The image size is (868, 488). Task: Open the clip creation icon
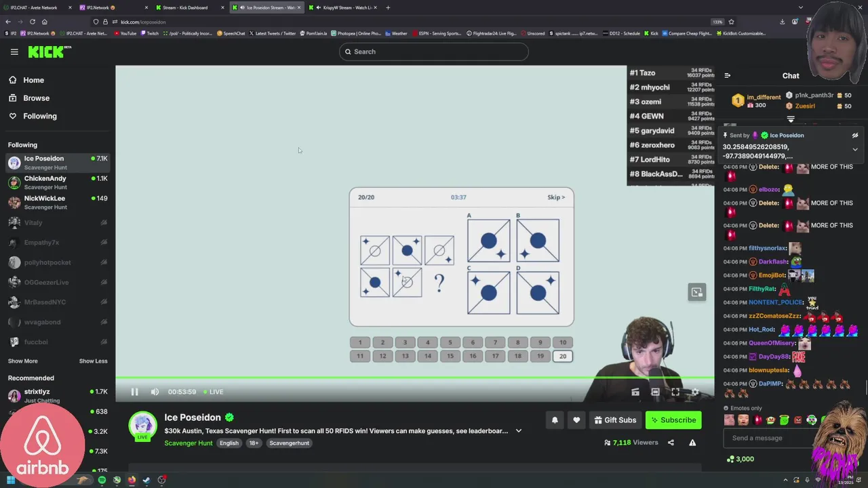pyautogui.click(x=635, y=392)
